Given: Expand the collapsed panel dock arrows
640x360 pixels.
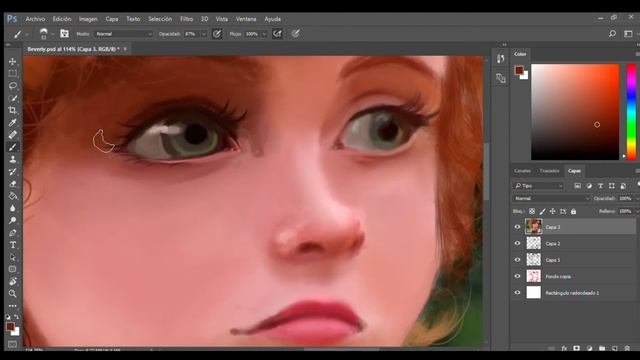Looking at the screenshot, I should (x=504, y=45).
